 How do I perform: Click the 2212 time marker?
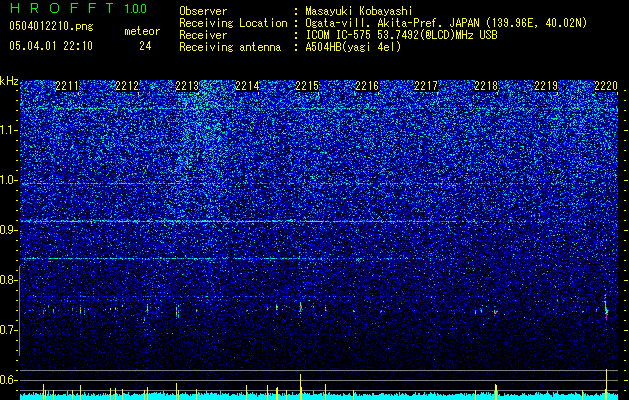(127, 85)
